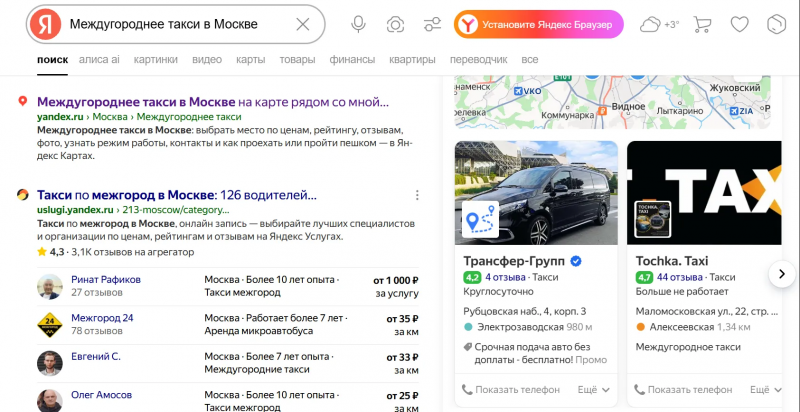Screen dimensions: 800x412
Task: Expand Ещё dropdown on Трансфер-Групп card
Action: point(594,390)
